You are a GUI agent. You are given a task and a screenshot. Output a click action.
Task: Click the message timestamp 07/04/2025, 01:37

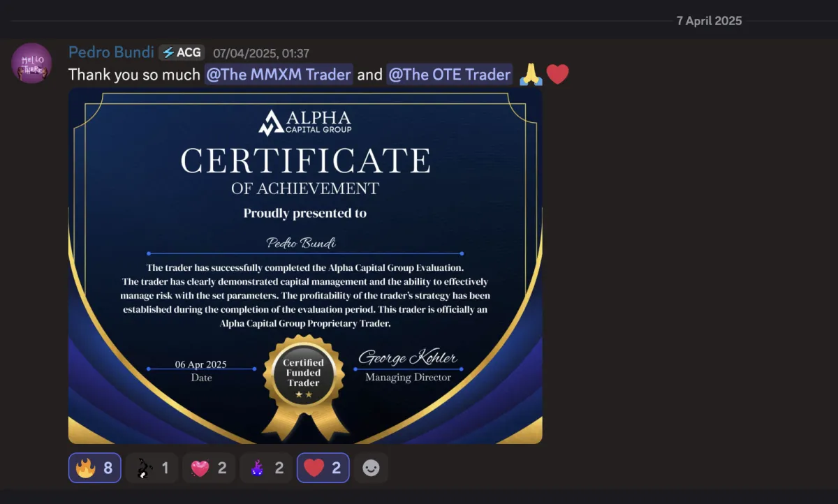(x=261, y=53)
